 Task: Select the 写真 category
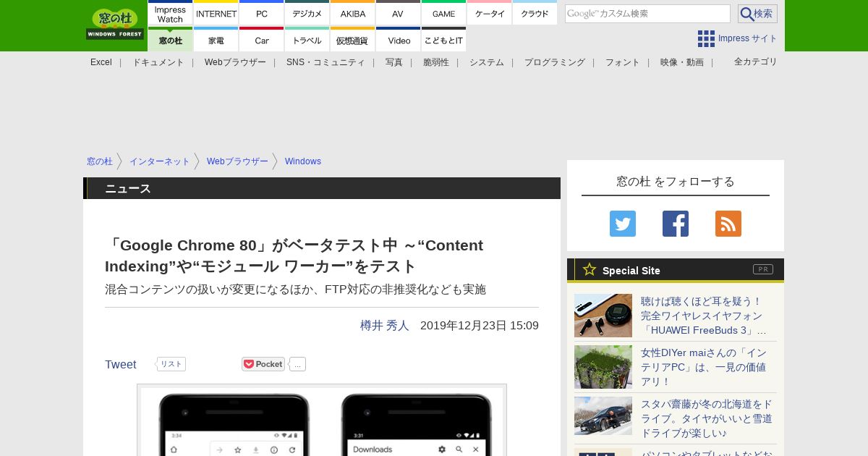[394, 62]
